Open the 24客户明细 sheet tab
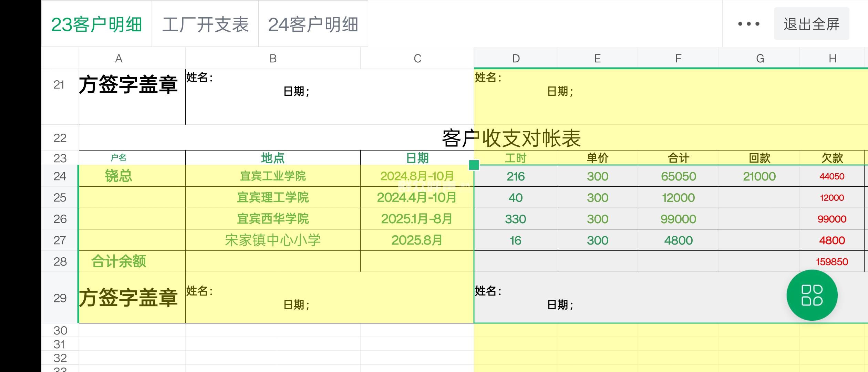 tap(313, 24)
